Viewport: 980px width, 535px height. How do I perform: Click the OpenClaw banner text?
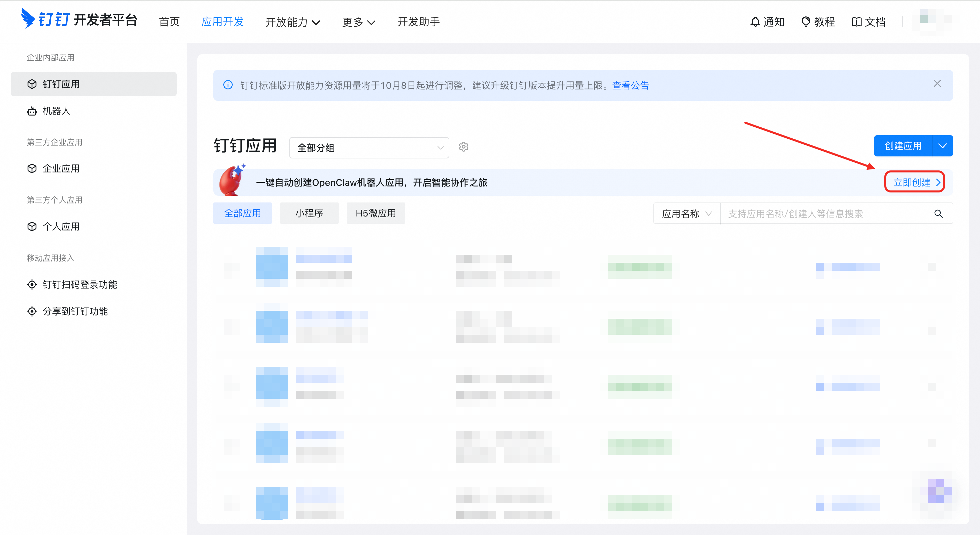click(371, 182)
